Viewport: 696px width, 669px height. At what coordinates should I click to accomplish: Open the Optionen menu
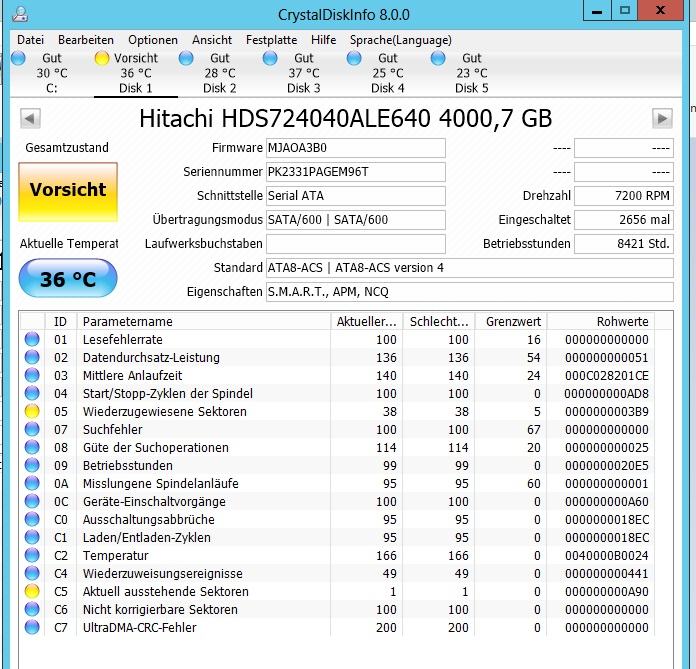[153, 40]
